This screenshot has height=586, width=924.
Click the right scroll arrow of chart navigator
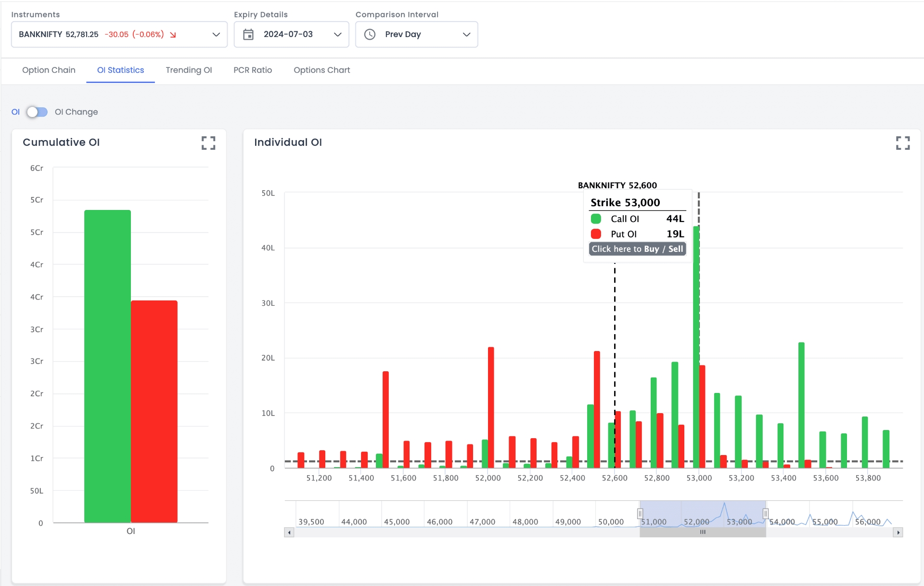pos(898,532)
